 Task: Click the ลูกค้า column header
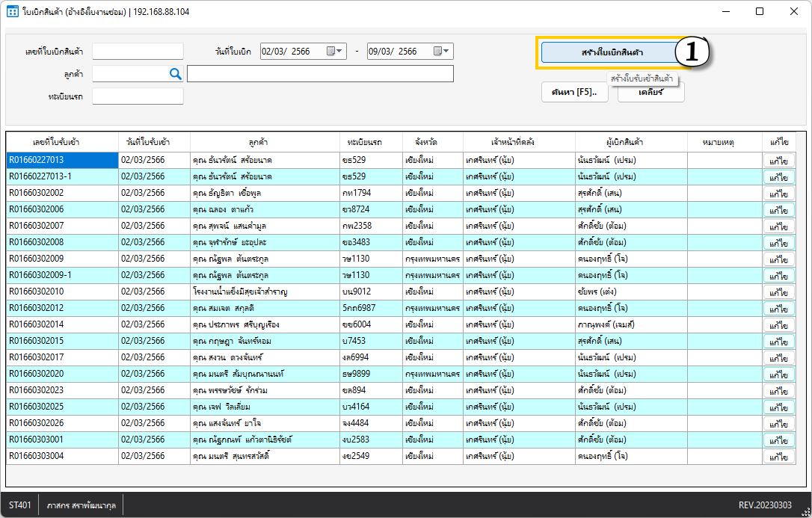coord(265,142)
